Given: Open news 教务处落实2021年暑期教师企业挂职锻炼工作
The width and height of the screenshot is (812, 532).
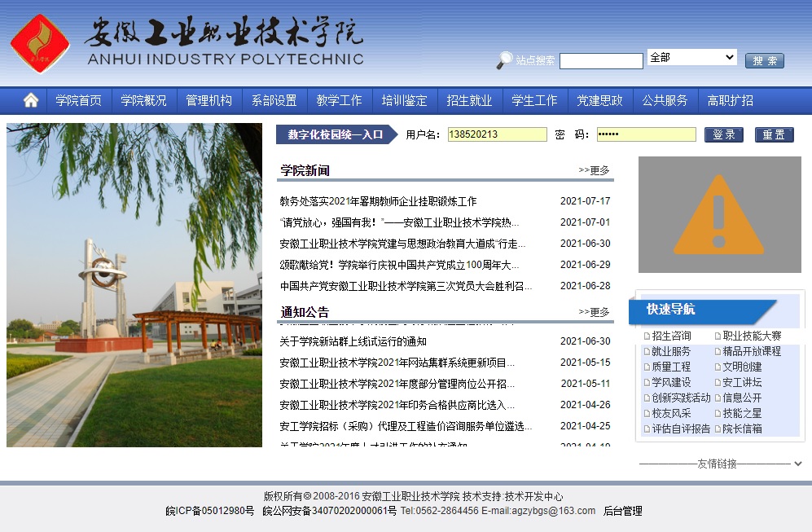Looking at the screenshot, I should (x=378, y=201).
